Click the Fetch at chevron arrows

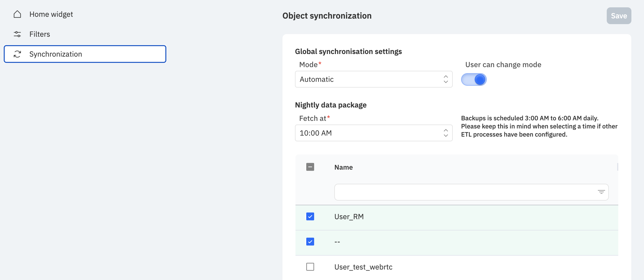point(446,133)
